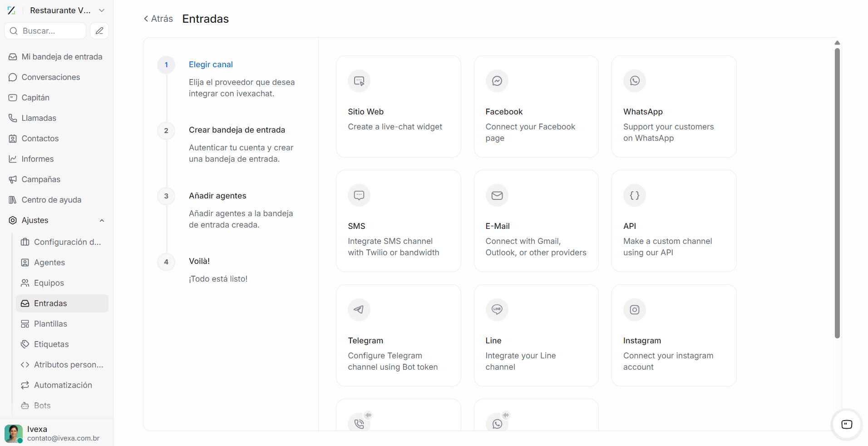Screen dimensions: 868x446
Task: Click the Buscar search field
Action: click(45, 31)
